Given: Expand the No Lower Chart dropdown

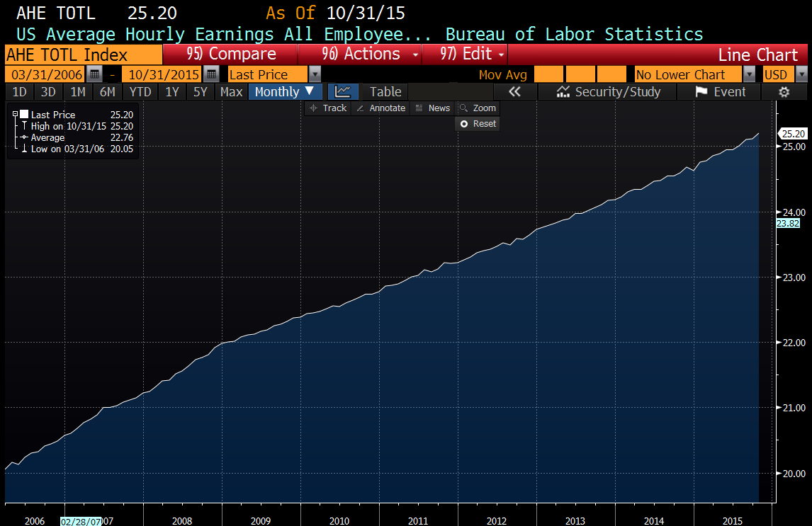Looking at the screenshot, I should (x=749, y=74).
